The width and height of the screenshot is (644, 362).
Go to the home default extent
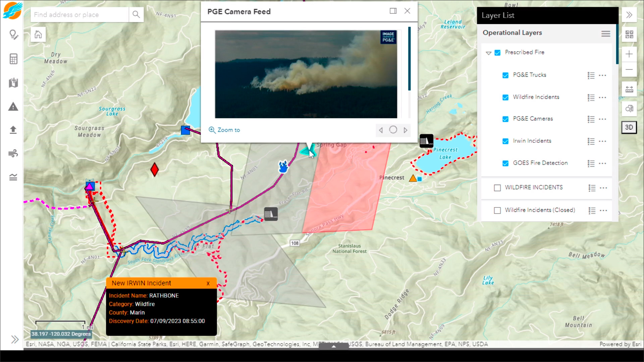(38, 35)
